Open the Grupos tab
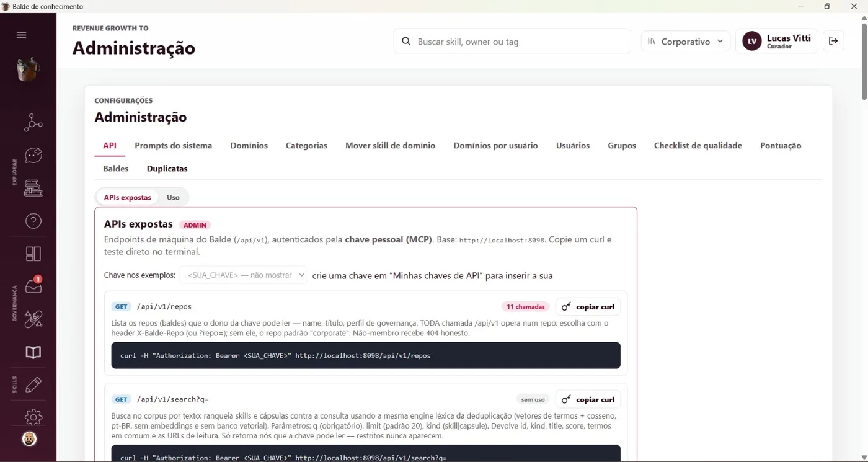Viewport: 868px width, 462px height. coord(622,146)
